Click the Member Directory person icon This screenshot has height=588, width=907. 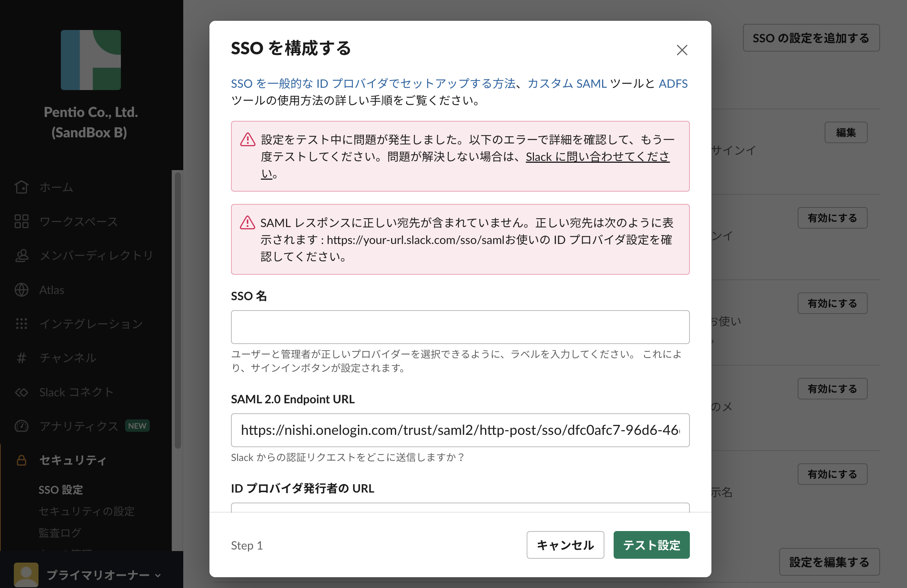22,256
